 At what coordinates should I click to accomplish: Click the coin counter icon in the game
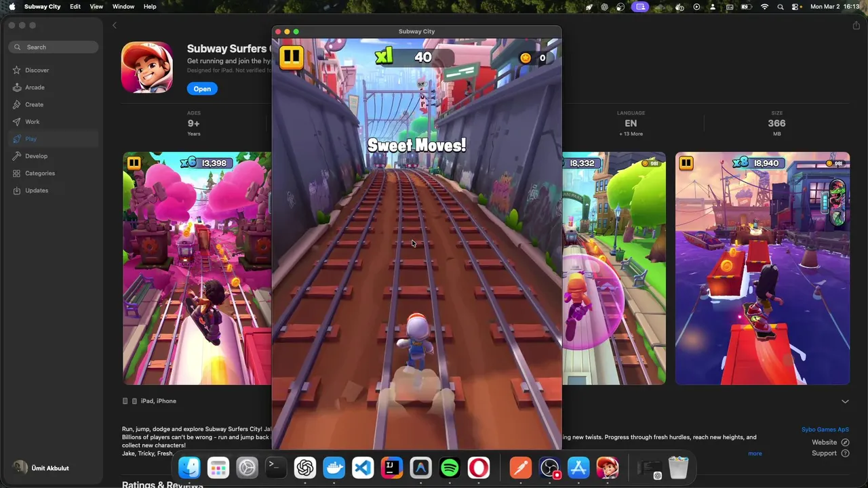coord(526,58)
